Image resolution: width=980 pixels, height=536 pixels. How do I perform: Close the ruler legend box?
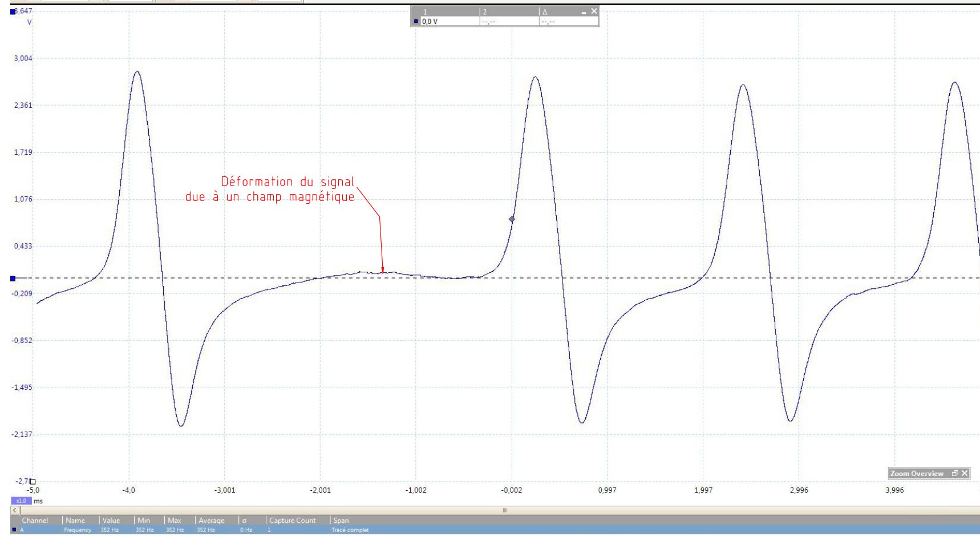(x=594, y=11)
